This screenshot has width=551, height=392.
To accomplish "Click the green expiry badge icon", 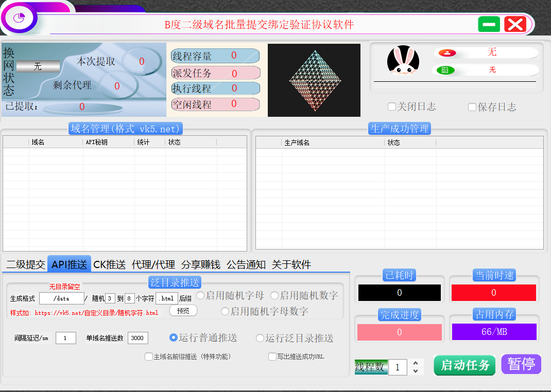I will click(x=445, y=70).
